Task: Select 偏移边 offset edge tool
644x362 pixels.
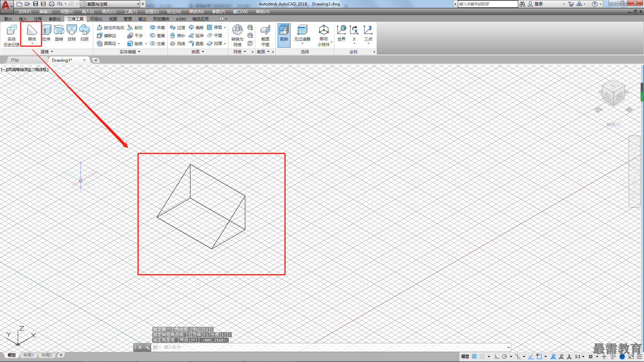Action: (106, 36)
